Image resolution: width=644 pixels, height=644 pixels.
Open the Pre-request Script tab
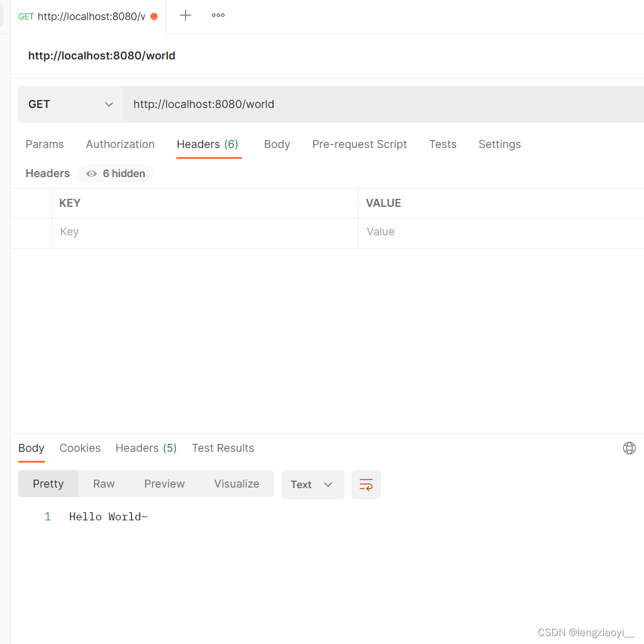coord(360,144)
